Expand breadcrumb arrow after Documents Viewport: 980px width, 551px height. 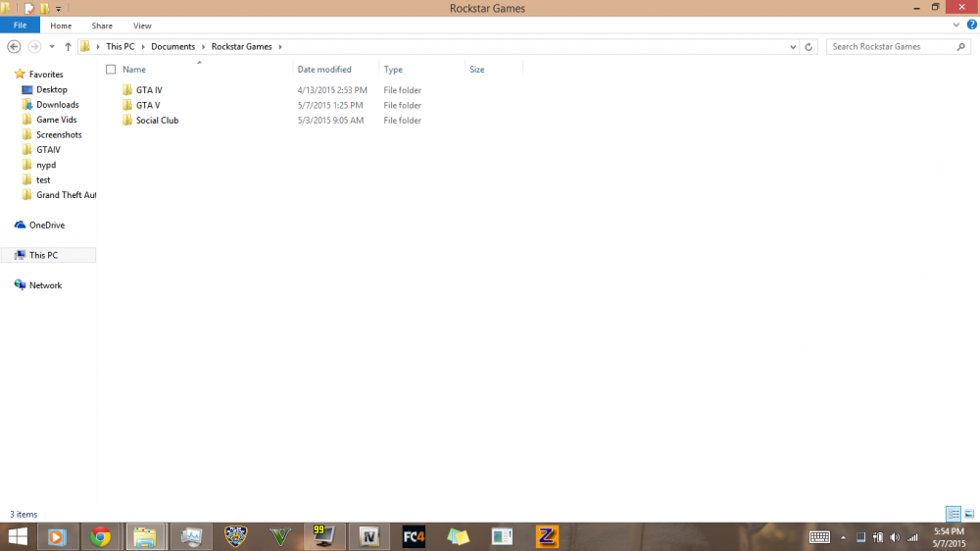click(x=203, y=46)
